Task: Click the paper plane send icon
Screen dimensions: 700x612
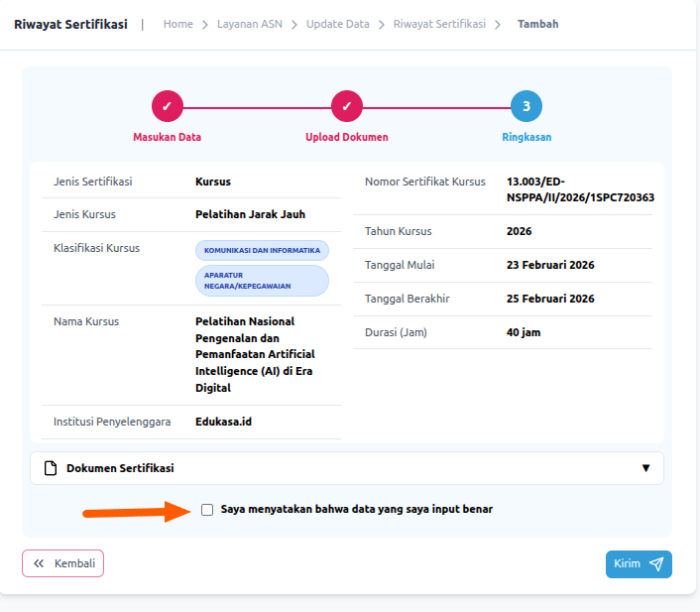Action: [656, 563]
